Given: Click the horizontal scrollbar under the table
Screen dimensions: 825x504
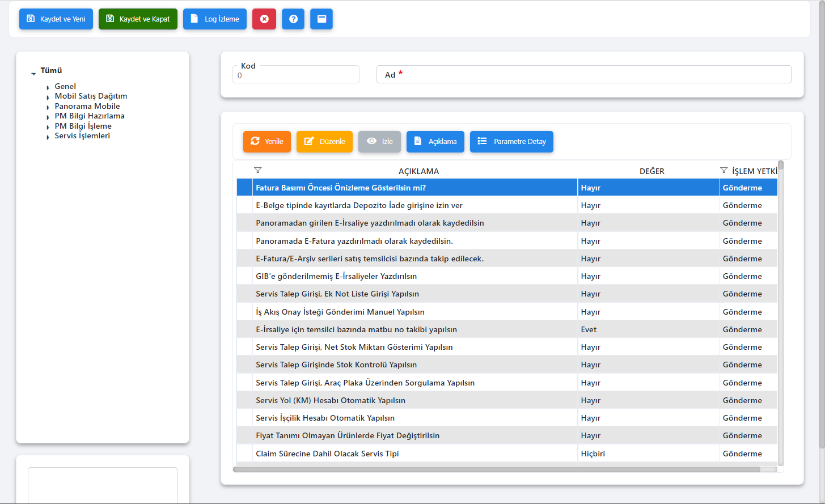Looking at the screenshot, I should (x=496, y=469).
